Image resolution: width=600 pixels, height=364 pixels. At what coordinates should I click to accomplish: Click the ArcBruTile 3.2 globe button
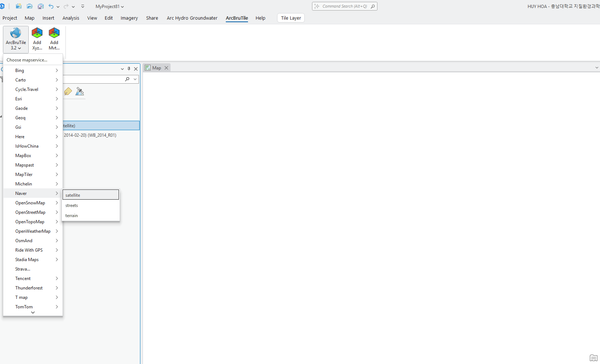[16, 39]
